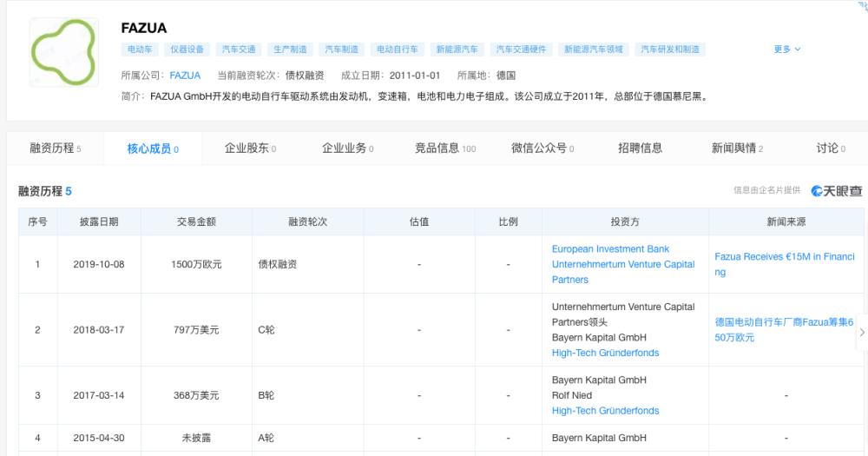Click date cell 2019-10-08
Screen dimensions: 868x456
pos(99,264)
